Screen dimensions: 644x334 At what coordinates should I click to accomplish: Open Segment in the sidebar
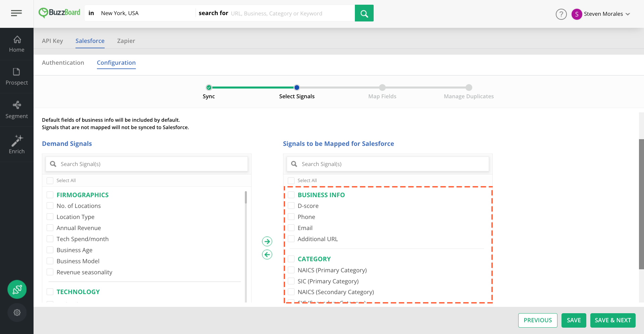coord(17,110)
